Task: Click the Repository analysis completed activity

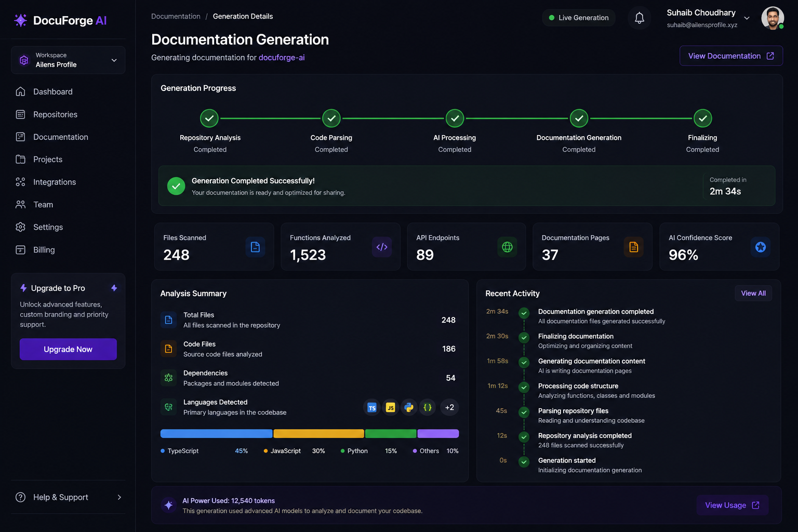Action: coord(585,440)
